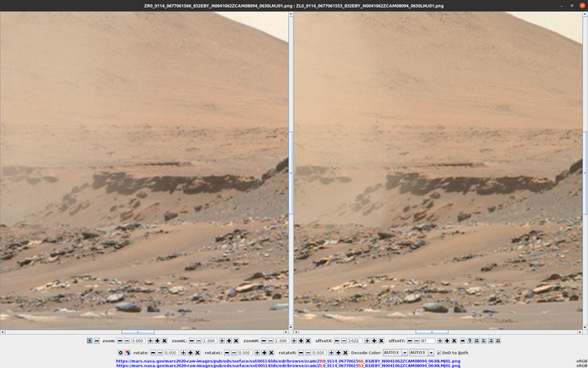Reset zoomL with its X button
This screenshot has height=368, width=588.
(236, 341)
